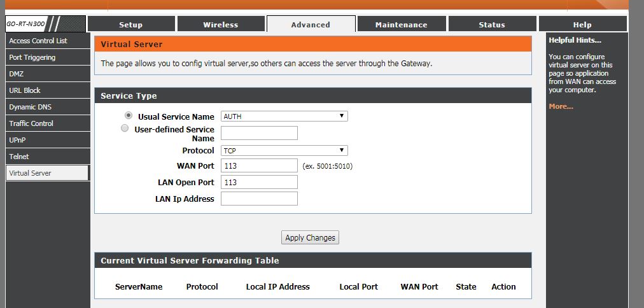The height and width of the screenshot is (308, 644).
Task: Go to Dynamic DNS settings
Action: pyautogui.click(x=31, y=107)
